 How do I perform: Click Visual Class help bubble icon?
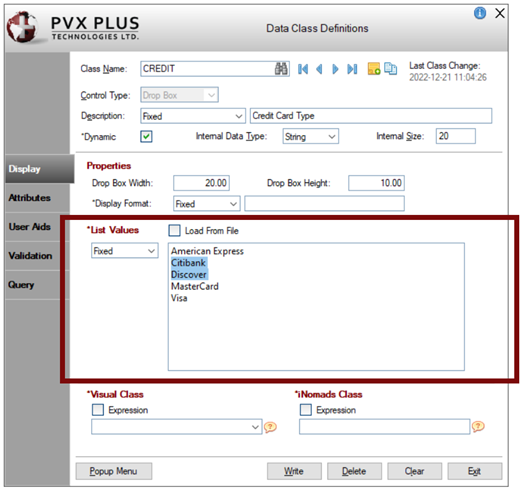(x=271, y=427)
